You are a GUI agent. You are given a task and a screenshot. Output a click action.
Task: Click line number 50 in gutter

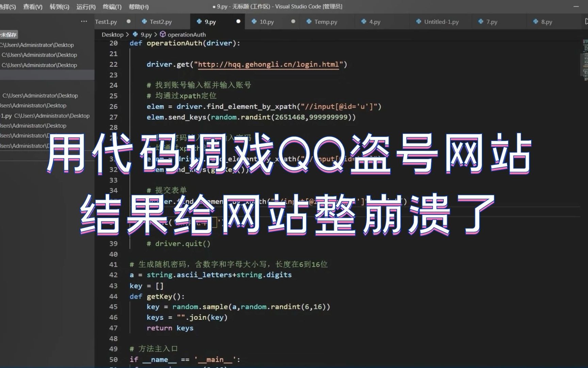113,359
